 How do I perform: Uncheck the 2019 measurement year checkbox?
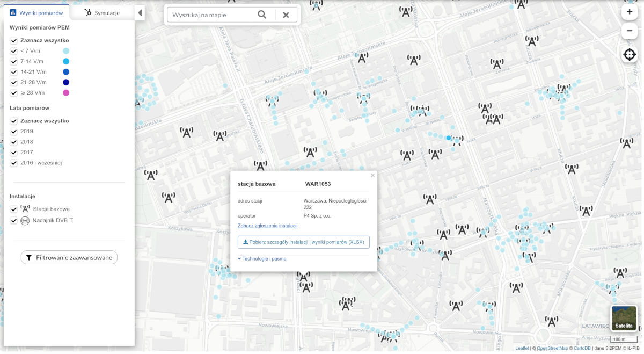pos(14,132)
